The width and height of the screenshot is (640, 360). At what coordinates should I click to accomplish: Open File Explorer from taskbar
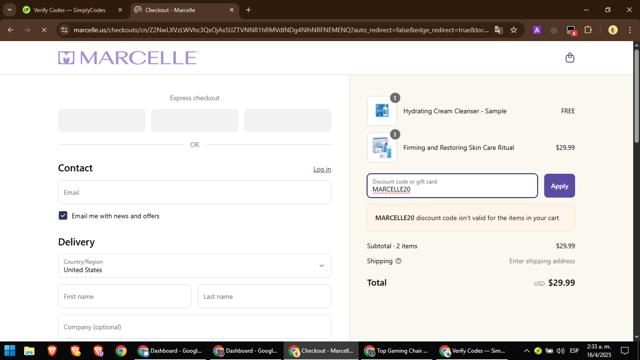(x=29, y=351)
